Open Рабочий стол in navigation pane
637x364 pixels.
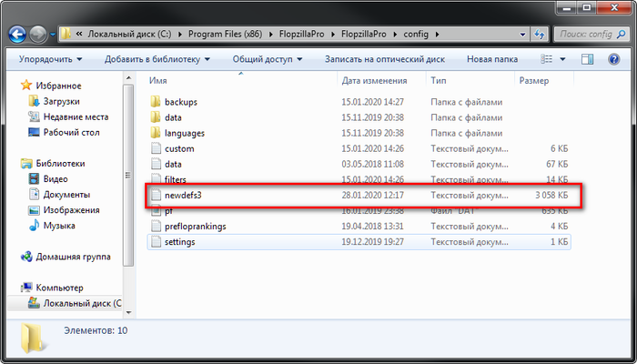(71, 133)
